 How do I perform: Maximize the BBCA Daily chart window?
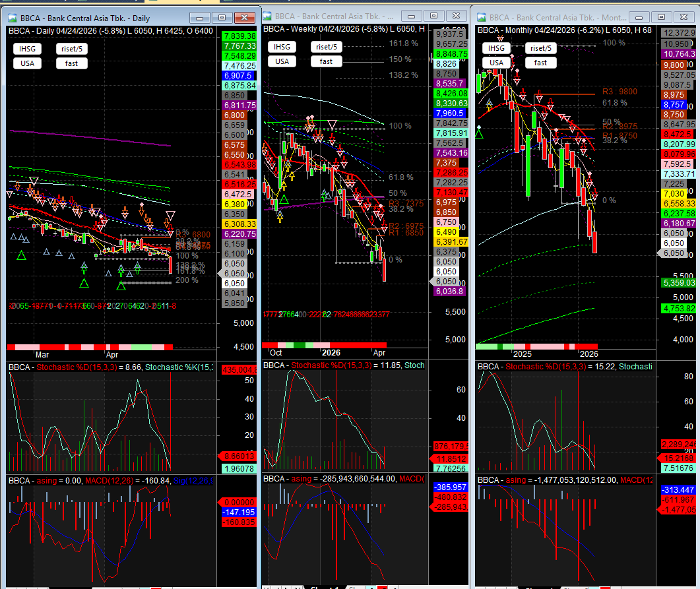tap(222, 18)
